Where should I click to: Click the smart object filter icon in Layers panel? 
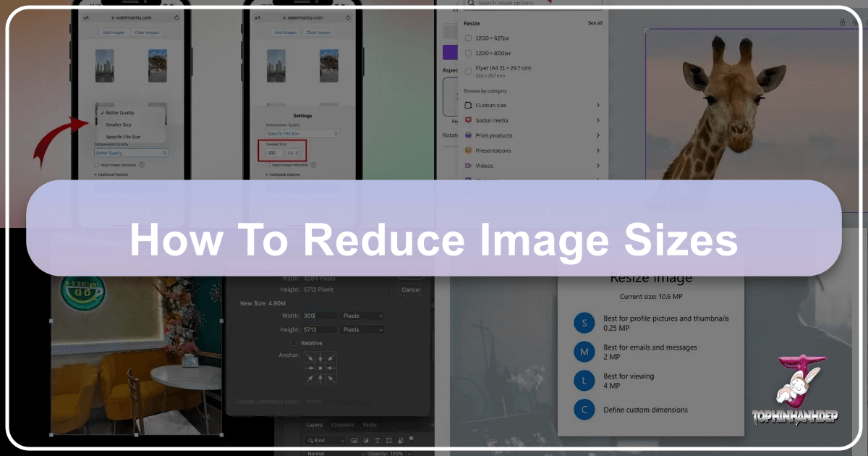pyautogui.click(x=401, y=440)
